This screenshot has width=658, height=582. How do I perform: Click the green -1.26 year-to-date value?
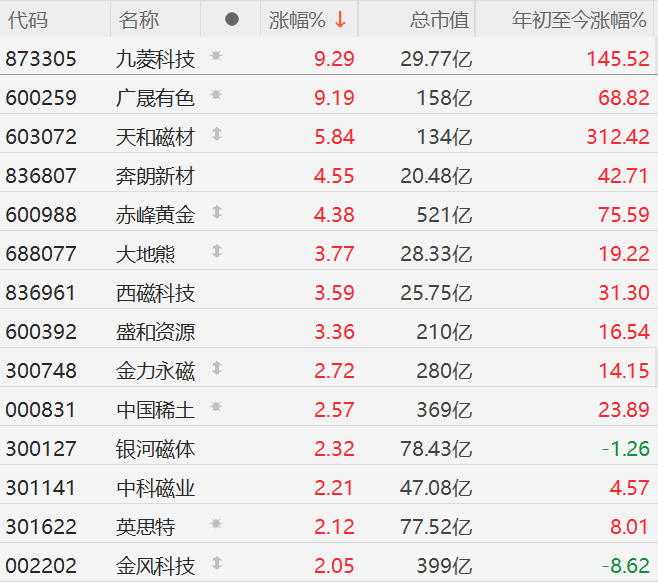[x=626, y=449]
